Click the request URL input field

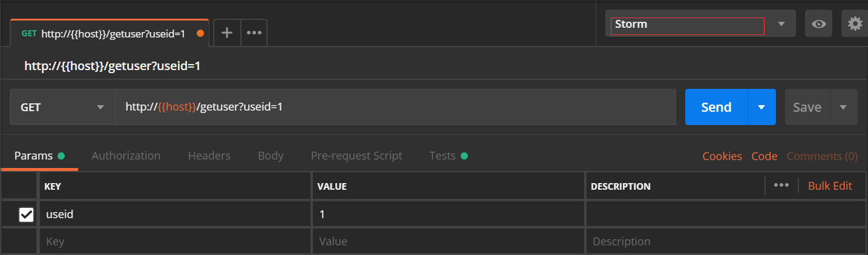pyautogui.click(x=395, y=107)
